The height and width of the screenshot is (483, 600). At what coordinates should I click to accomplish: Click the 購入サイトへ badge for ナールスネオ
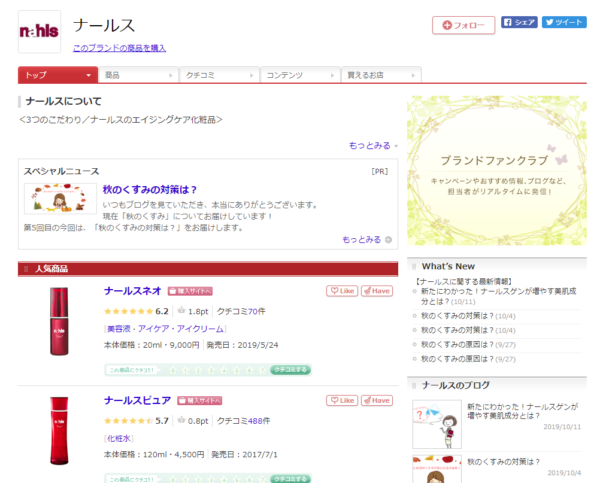pyautogui.click(x=190, y=291)
